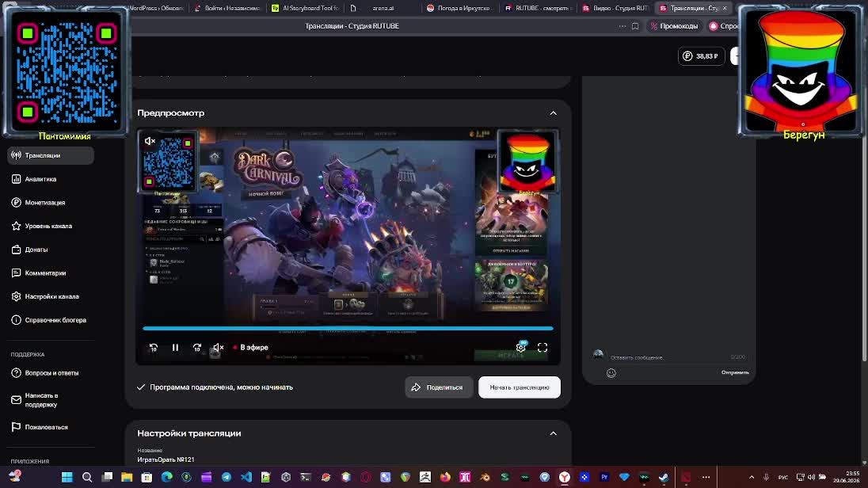Click Отправить to send the chat message

tap(735, 373)
